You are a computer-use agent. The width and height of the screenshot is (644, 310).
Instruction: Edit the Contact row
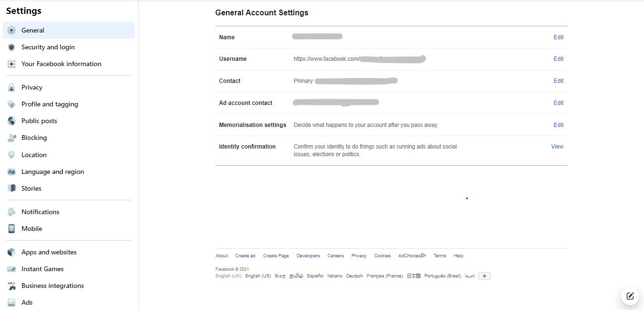click(558, 81)
